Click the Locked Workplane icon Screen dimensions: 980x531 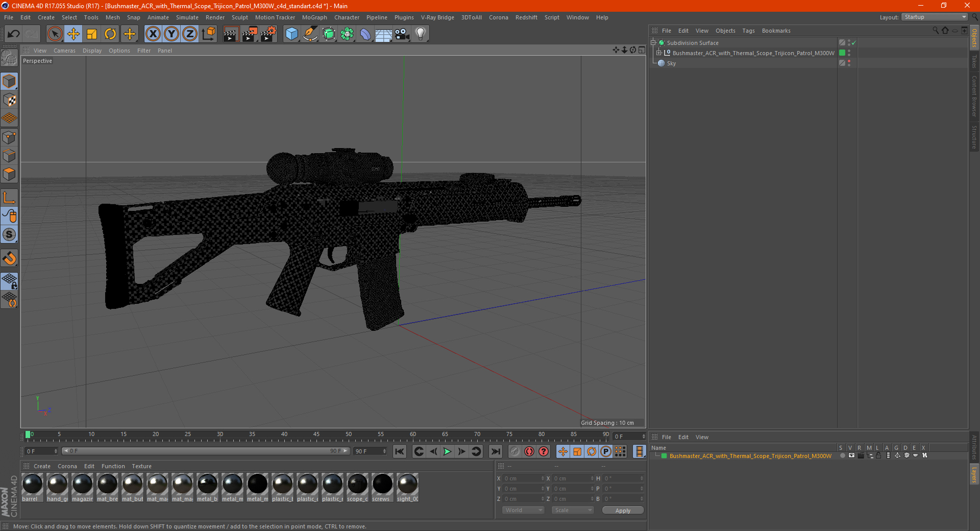coord(9,281)
